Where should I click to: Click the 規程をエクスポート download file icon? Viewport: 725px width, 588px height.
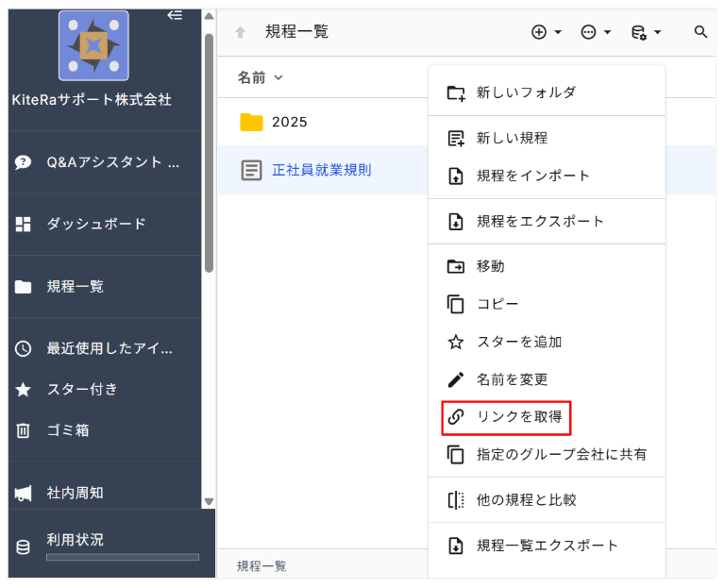[456, 222]
